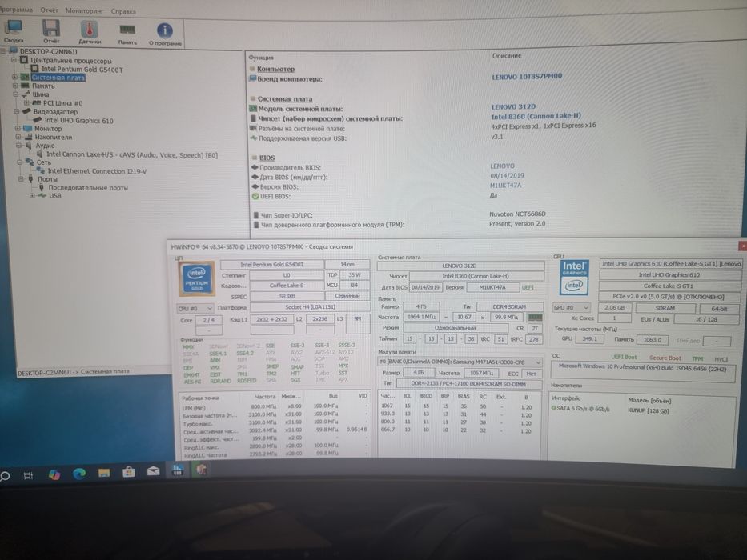Expand the Память tree node
747x560 pixels.
tap(15, 86)
